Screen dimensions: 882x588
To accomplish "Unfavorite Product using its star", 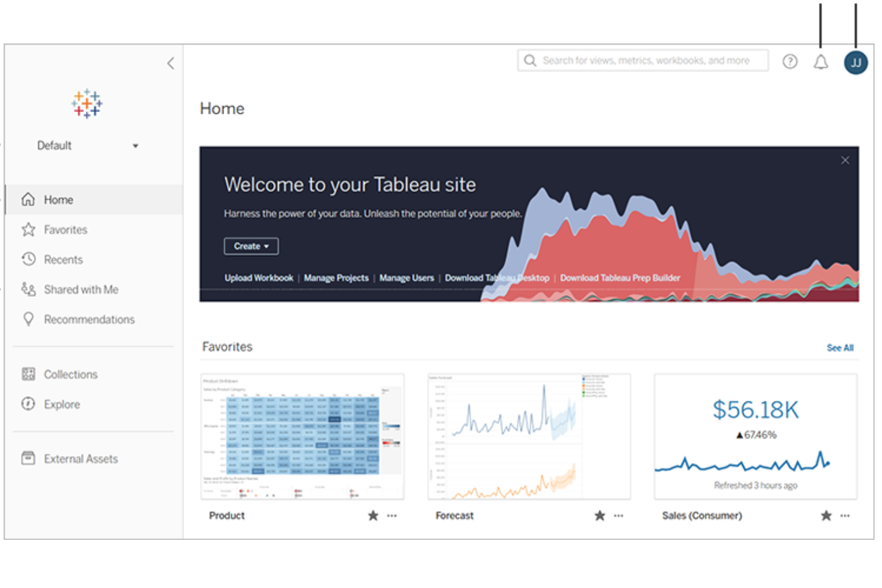I will point(373,515).
